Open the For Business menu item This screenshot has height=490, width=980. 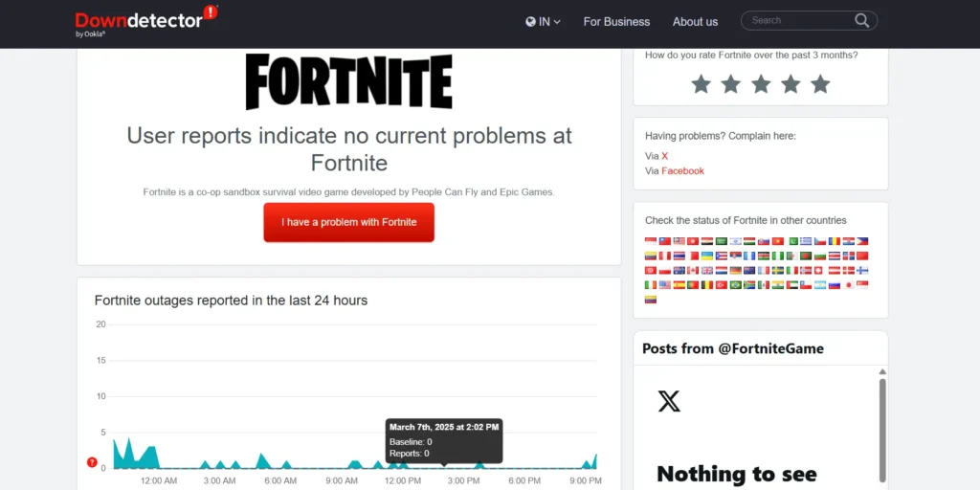point(616,22)
